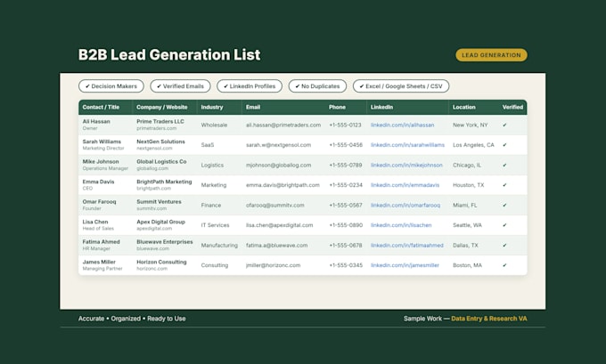The image size is (606, 364).
Task: Click company BrightPath Marketing
Action: tap(164, 182)
